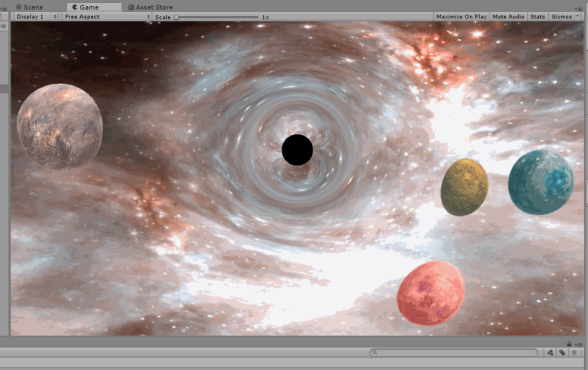Open the Asset Store tab
The image size is (588, 370).
click(x=151, y=7)
